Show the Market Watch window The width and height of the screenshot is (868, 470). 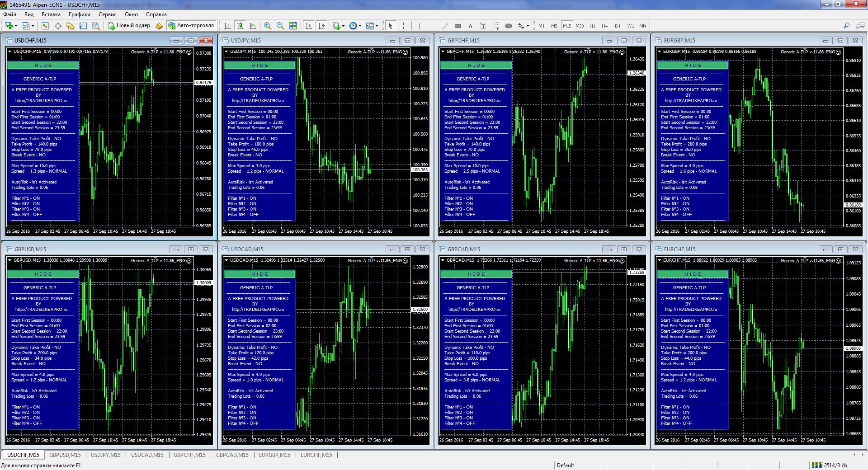tap(45, 26)
